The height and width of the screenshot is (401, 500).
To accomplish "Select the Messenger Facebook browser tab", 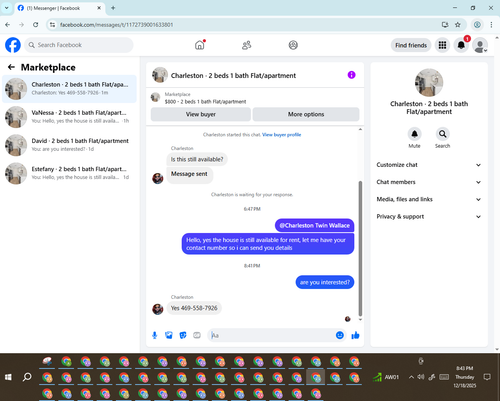I will (x=60, y=8).
